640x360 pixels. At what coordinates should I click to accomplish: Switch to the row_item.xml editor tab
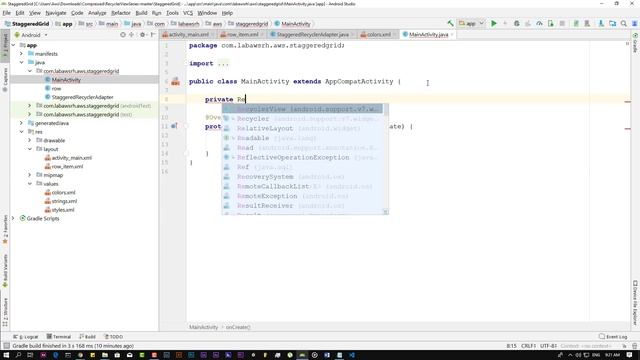coord(242,35)
